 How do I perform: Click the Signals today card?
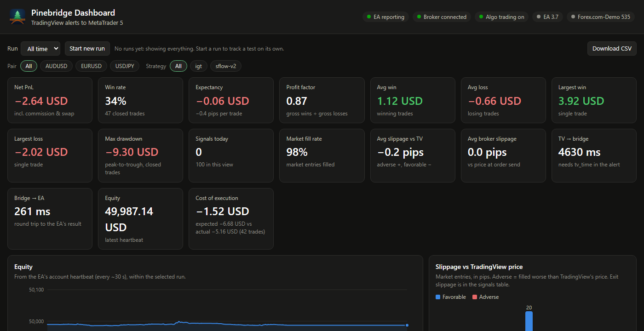tap(231, 155)
